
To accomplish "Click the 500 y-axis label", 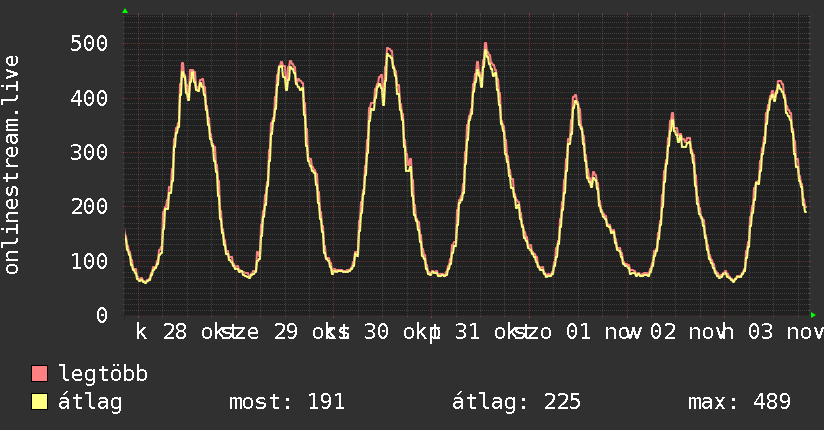I will (89, 43).
